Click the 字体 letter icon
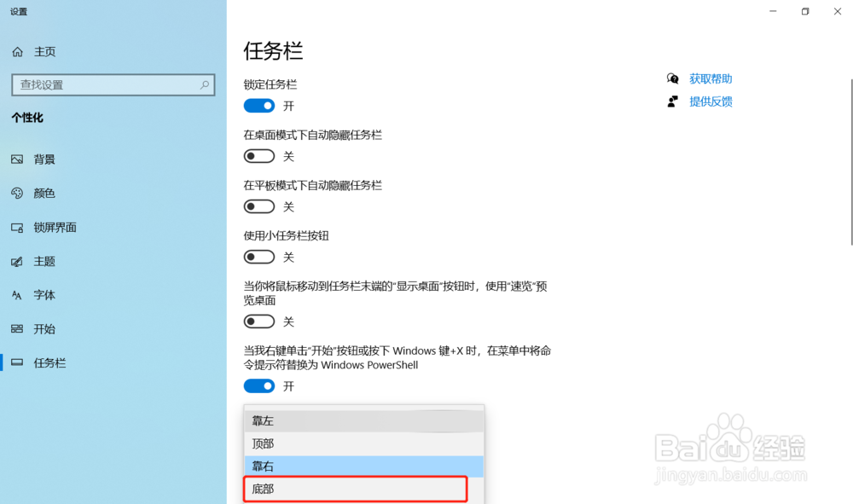 click(x=17, y=295)
